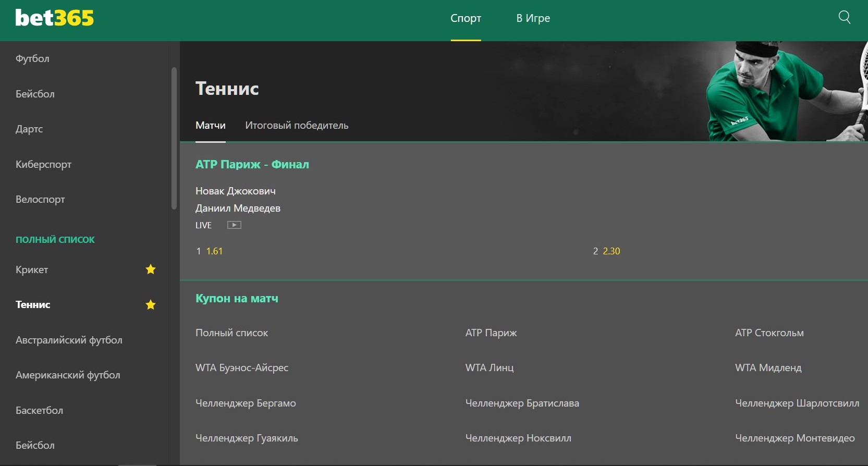Switch to the Спорт tab

(466, 18)
